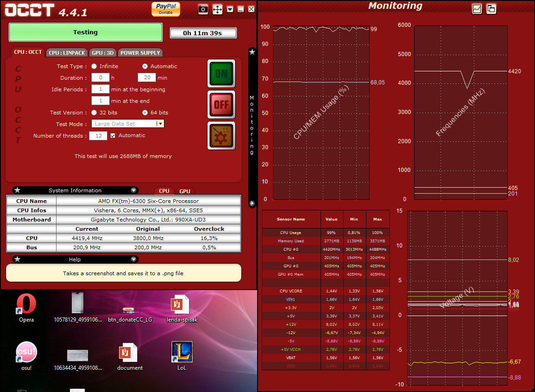The image size is (535, 392).
Task: Stop the test with red OFF button
Action: (x=221, y=104)
